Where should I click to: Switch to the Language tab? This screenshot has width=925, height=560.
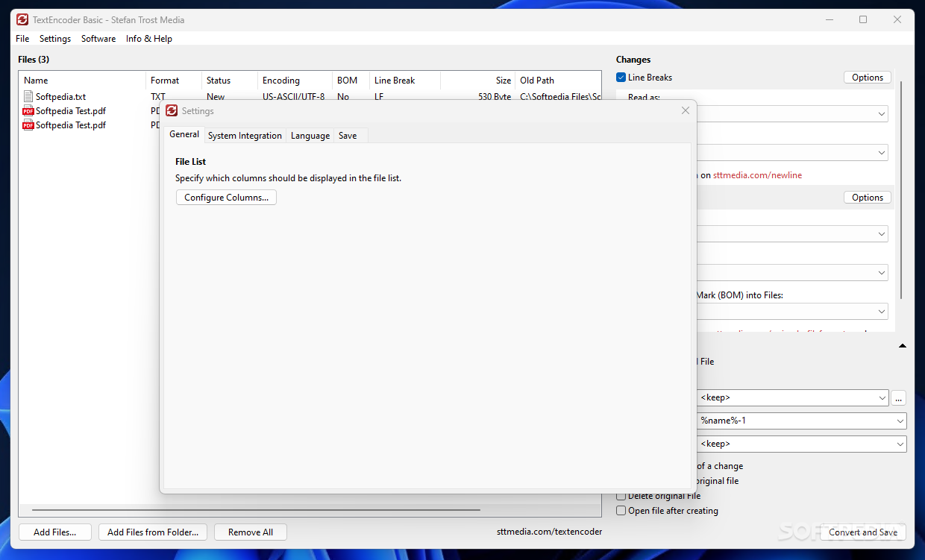(x=310, y=136)
